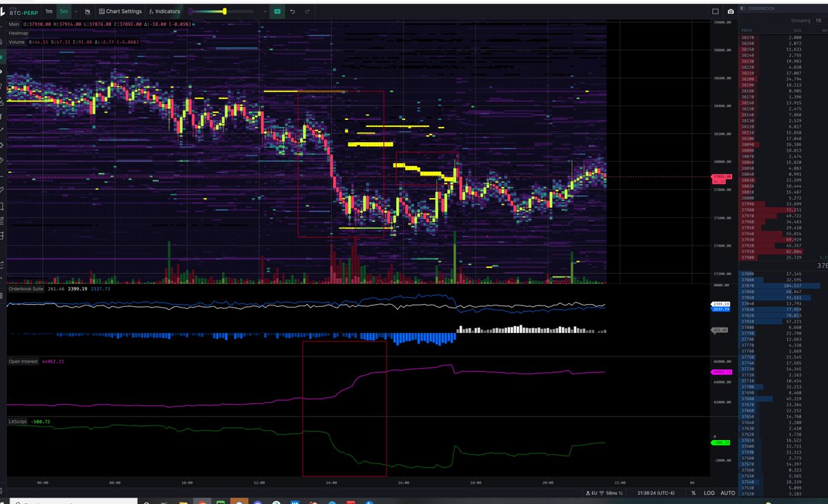Viewport: 828px width, 504px height.
Task: Click the white 2399.19 axis value tag
Action: coord(722,304)
